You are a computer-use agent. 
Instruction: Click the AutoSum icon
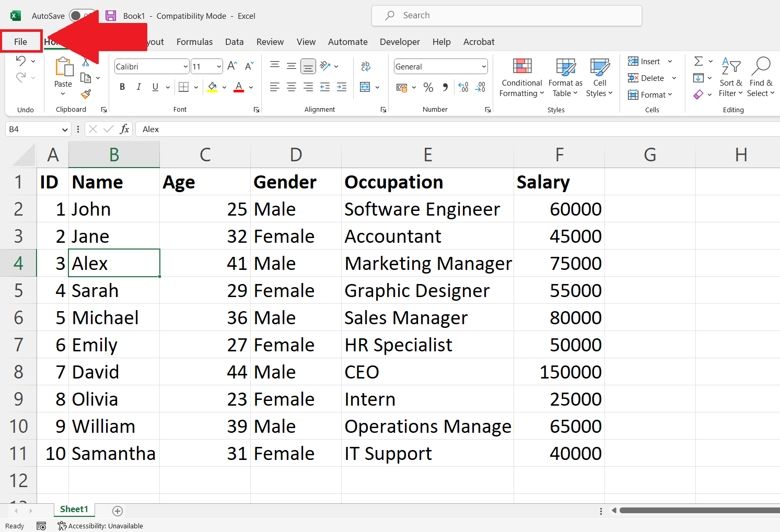[x=699, y=61]
